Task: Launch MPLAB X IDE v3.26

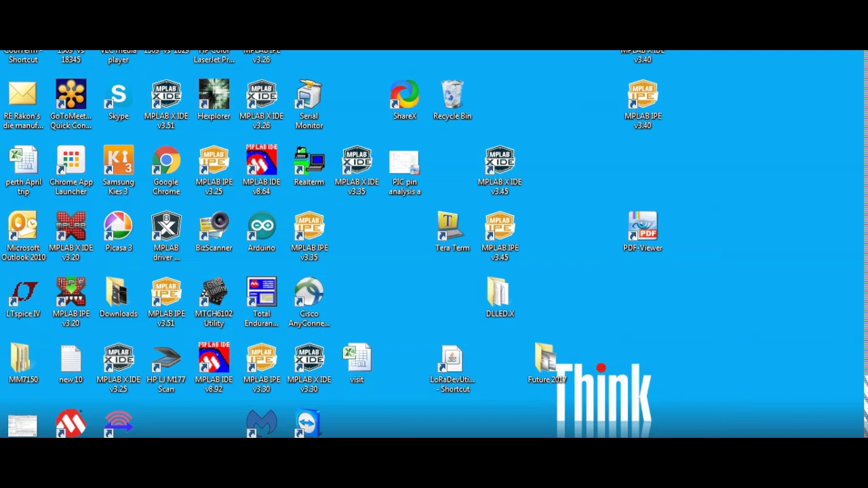Action: (262, 105)
